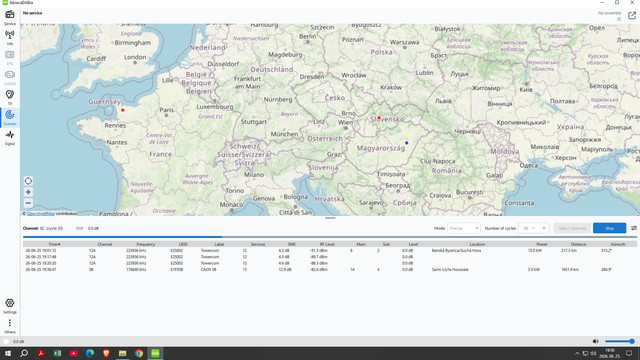Open YouTube app from taskbar
640x360 pixels.
pos(73,353)
